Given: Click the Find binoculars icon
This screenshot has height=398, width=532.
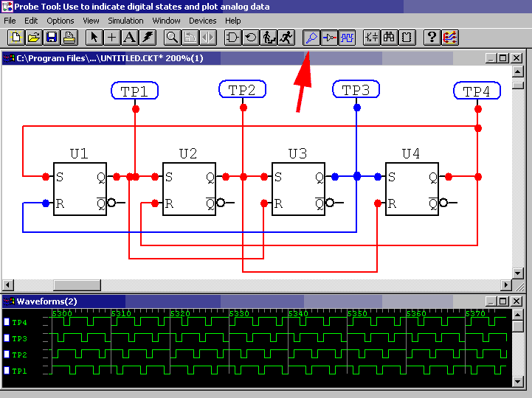Looking at the screenshot, I should click(x=389, y=38).
